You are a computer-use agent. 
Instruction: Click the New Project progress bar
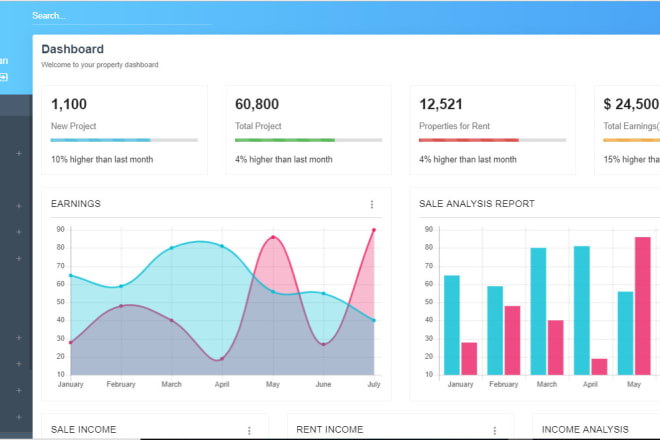point(124,140)
